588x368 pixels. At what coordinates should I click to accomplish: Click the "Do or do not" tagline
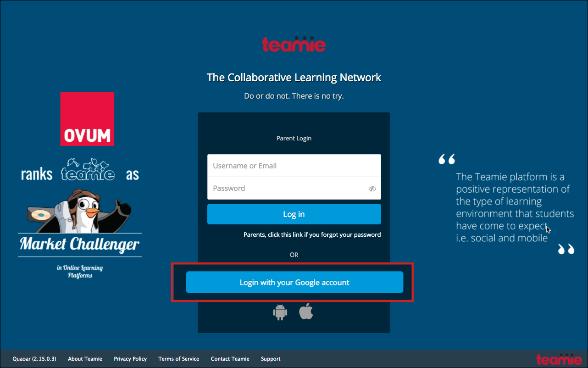tap(294, 96)
